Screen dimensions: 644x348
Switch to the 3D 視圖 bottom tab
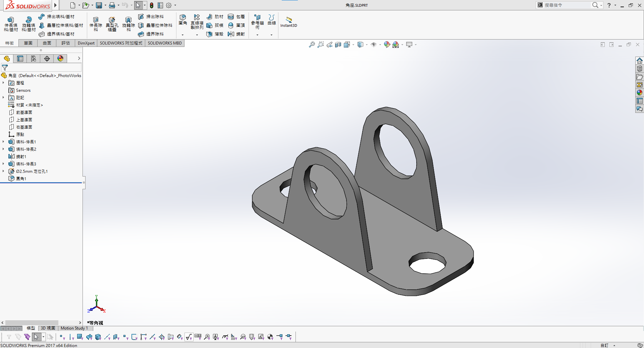click(x=48, y=328)
